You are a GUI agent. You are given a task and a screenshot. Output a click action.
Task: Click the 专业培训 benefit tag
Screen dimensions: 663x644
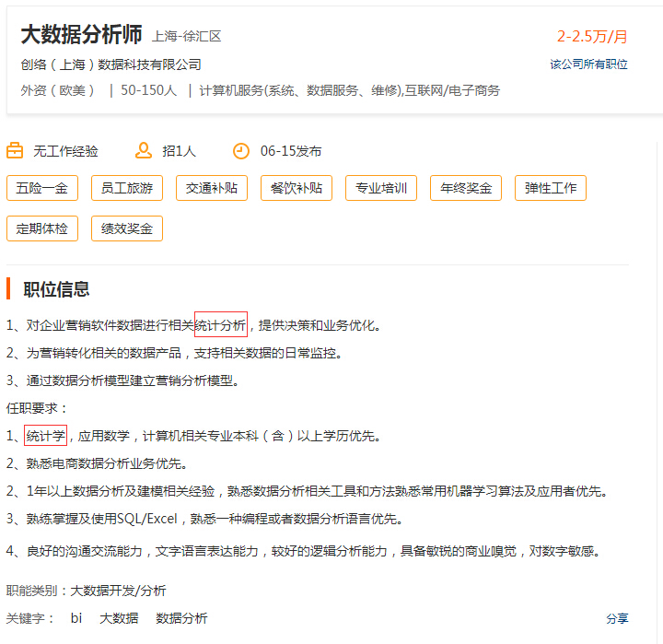[381, 188]
